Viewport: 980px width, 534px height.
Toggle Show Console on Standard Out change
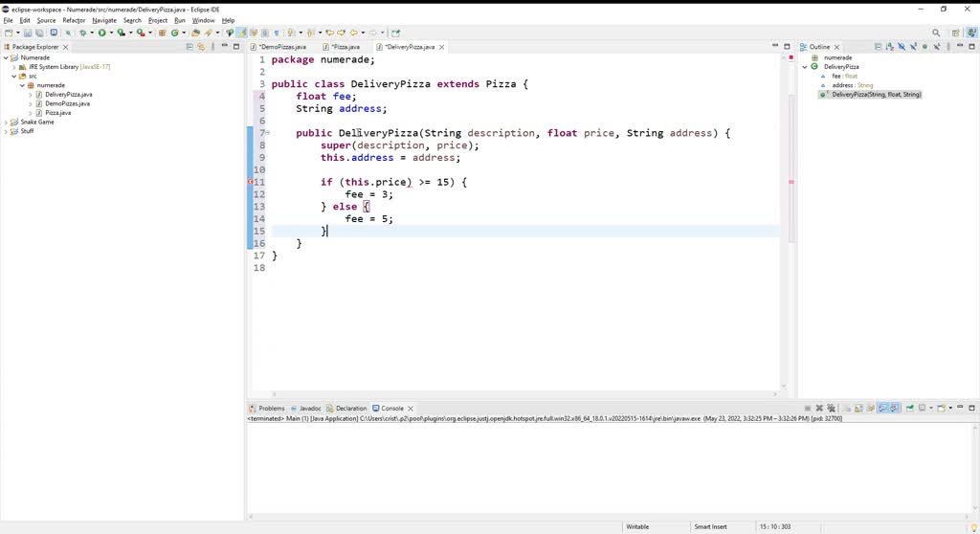(882, 408)
